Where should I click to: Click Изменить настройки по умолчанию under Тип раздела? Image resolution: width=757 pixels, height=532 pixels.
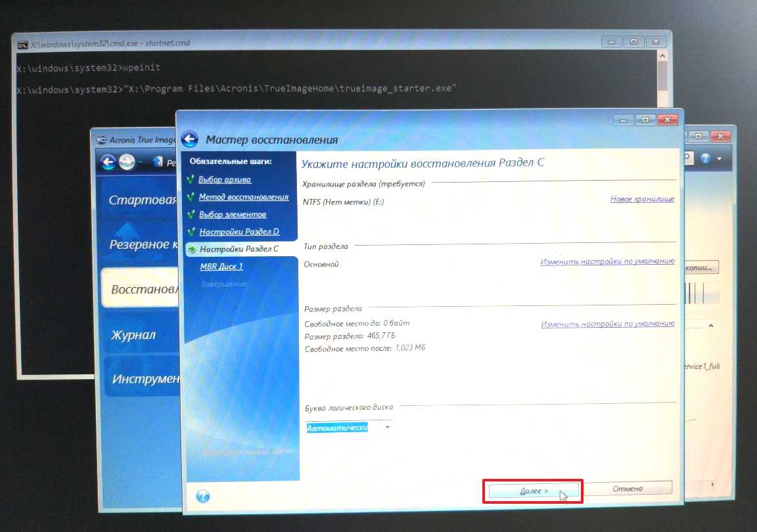pos(607,261)
